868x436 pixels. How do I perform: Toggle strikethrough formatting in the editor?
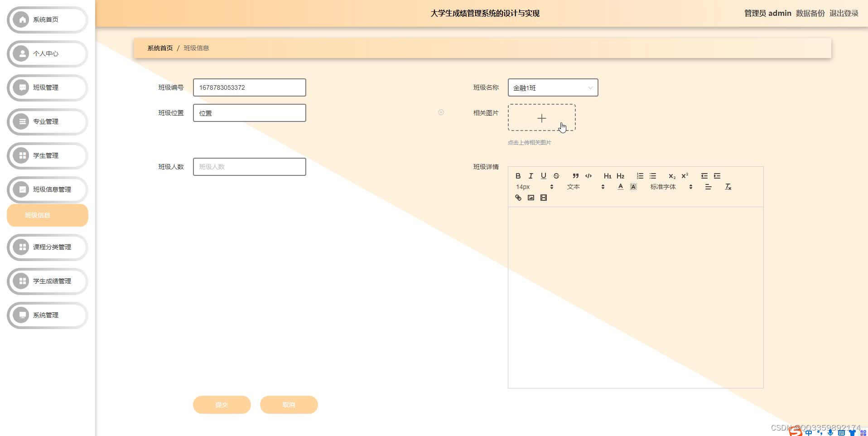[x=556, y=176]
